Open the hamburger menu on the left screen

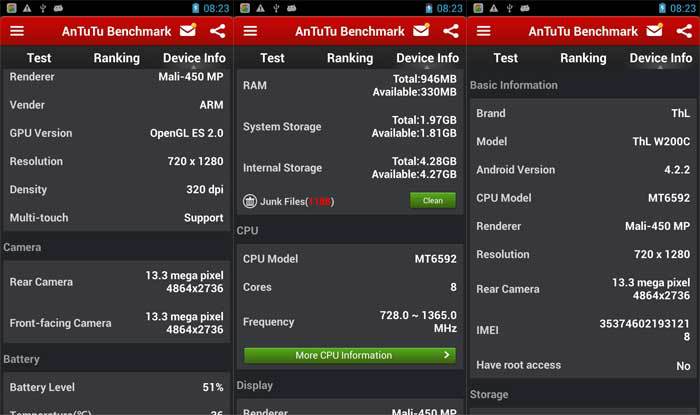coord(16,31)
